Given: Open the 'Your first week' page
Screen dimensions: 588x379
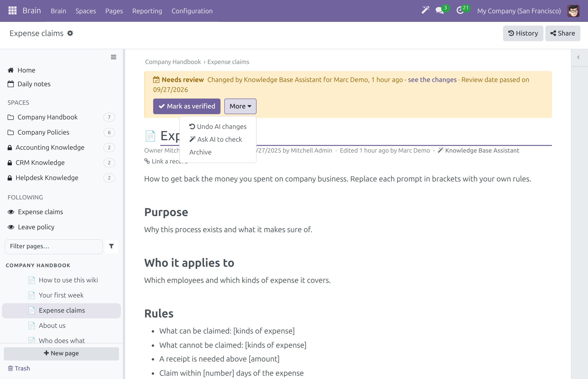Looking at the screenshot, I should [61, 295].
